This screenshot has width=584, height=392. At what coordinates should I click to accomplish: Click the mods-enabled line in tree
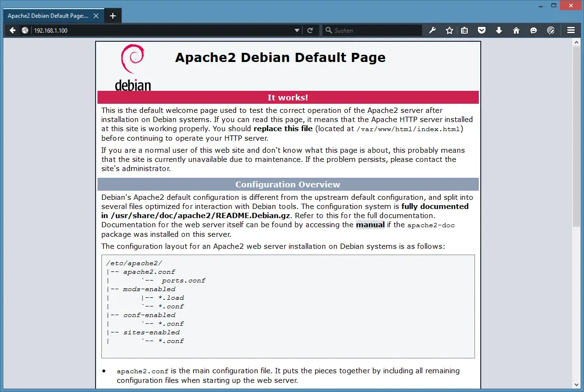pyautogui.click(x=149, y=289)
